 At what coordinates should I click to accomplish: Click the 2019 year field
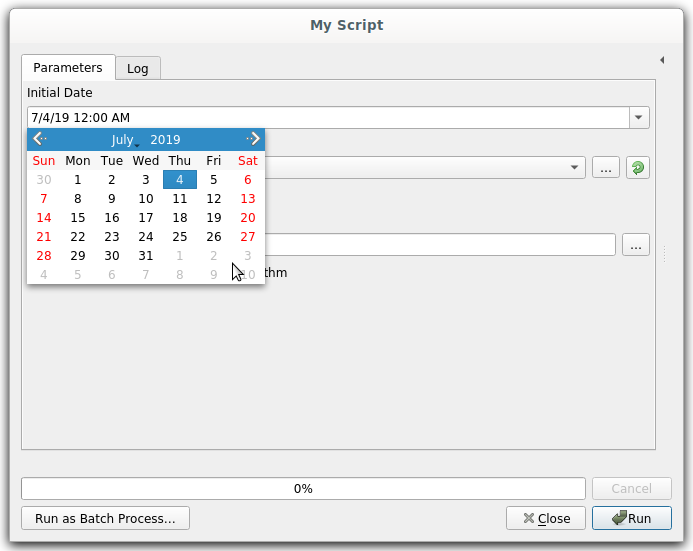[x=165, y=140]
